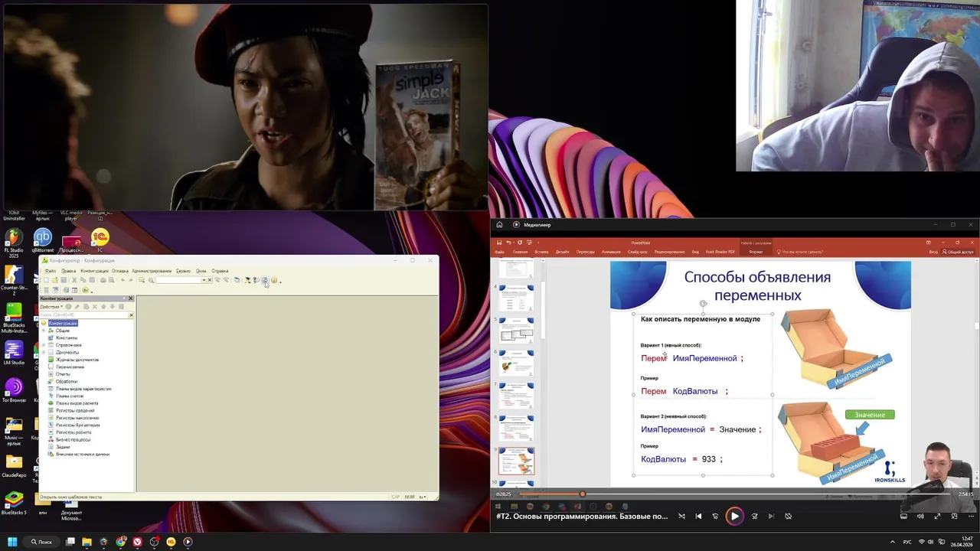This screenshot has width=980, height=551.
Task: Select "Перечисления" in configuration tree
Action: [70, 367]
